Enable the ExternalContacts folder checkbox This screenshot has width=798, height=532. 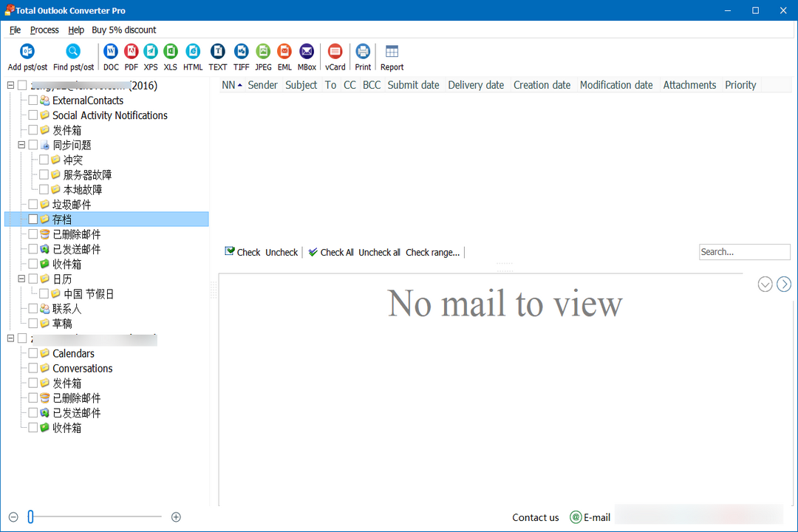click(33, 100)
